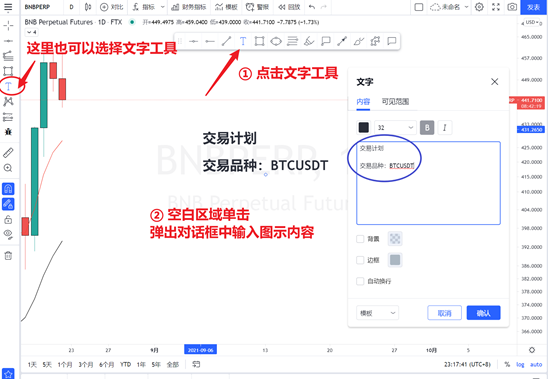The image size is (548, 379).
Task: Toggle magnet mode in left sidebar
Action: click(8, 189)
